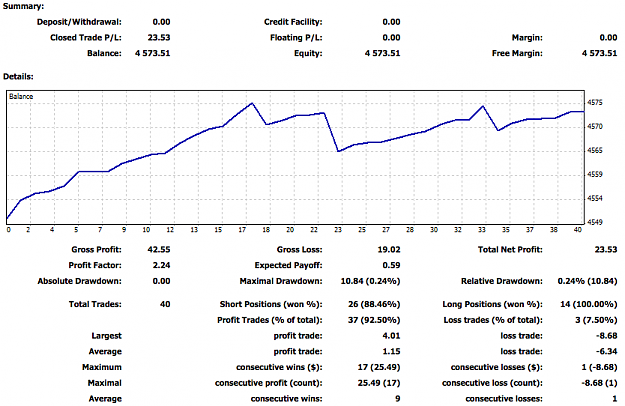
Task: Select the average loss trade value -6.34
Action: [x=607, y=351]
